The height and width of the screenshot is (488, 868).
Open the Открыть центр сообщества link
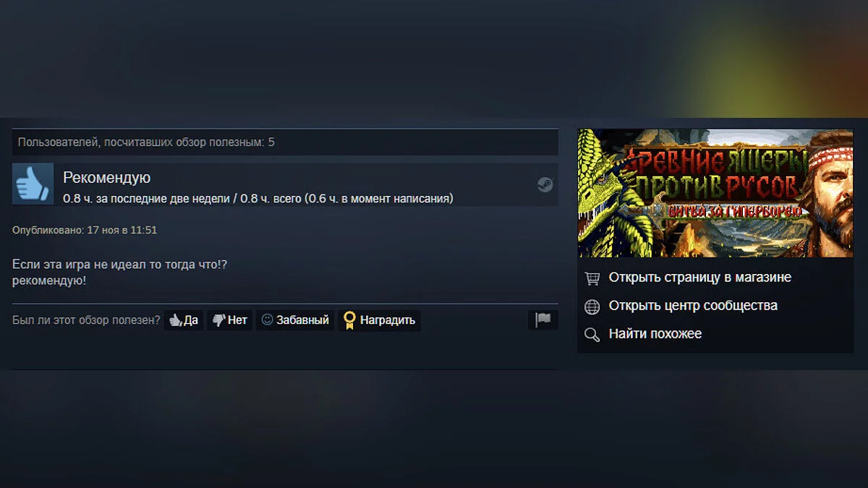[x=693, y=306]
